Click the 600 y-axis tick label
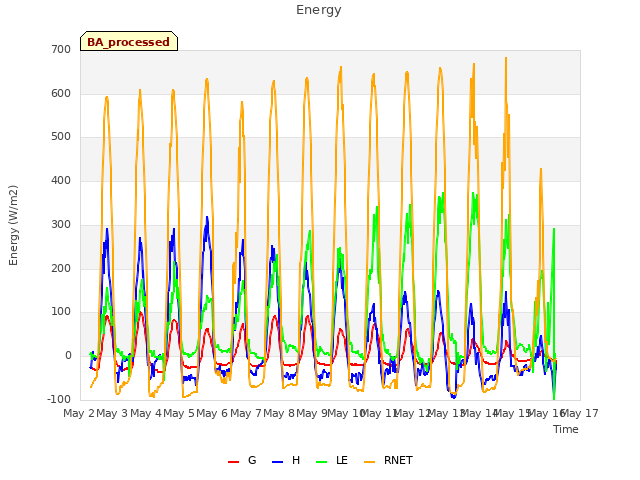 [61, 93]
